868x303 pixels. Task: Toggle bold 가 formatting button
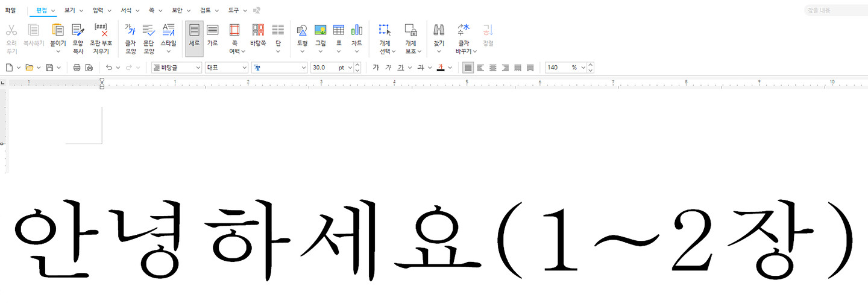[x=376, y=68]
